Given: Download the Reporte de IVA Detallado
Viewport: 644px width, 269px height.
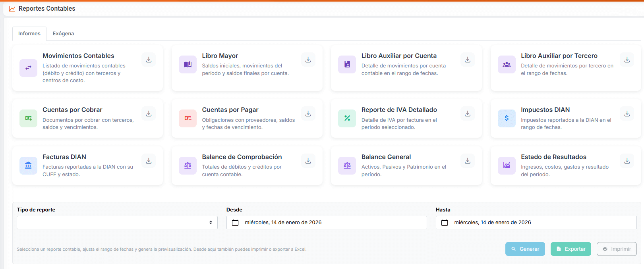Looking at the screenshot, I should click(x=468, y=113).
